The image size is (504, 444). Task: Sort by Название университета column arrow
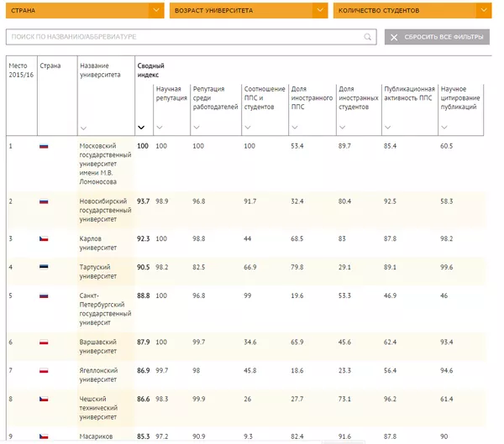point(82,128)
